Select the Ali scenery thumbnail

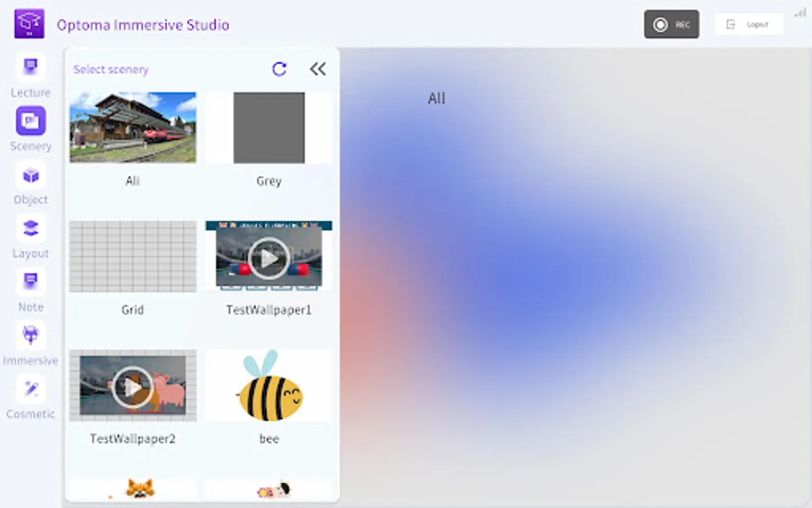133,127
